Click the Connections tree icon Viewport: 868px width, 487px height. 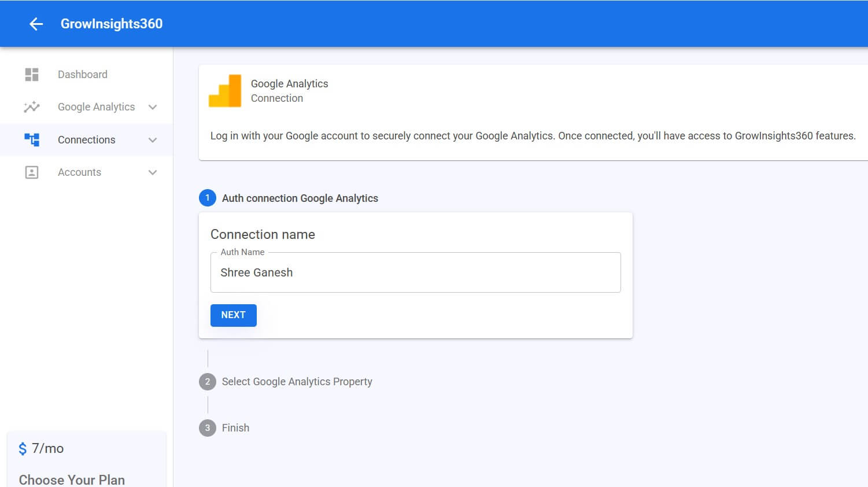click(x=32, y=139)
